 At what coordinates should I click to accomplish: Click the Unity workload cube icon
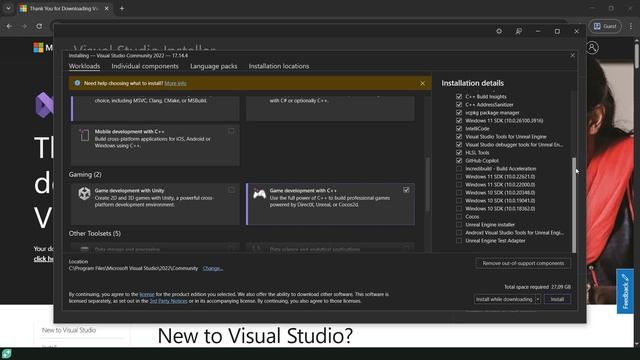(x=84, y=193)
